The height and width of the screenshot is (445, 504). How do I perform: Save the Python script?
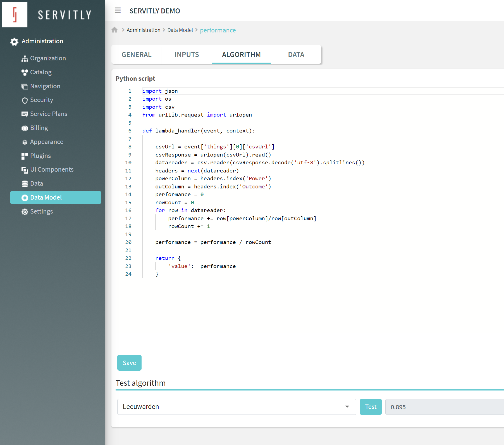click(x=129, y=363)
